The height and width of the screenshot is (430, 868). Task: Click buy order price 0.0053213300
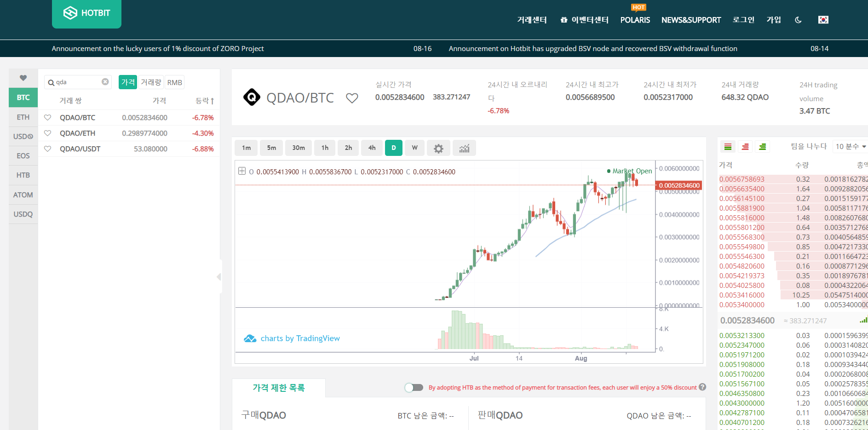click(x=742, y=336)
